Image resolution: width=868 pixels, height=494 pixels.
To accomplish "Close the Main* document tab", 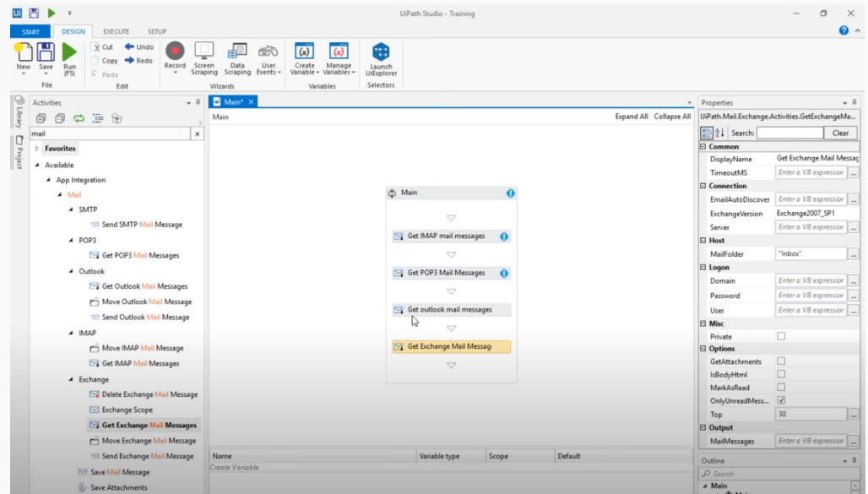I will click(251, 102).
